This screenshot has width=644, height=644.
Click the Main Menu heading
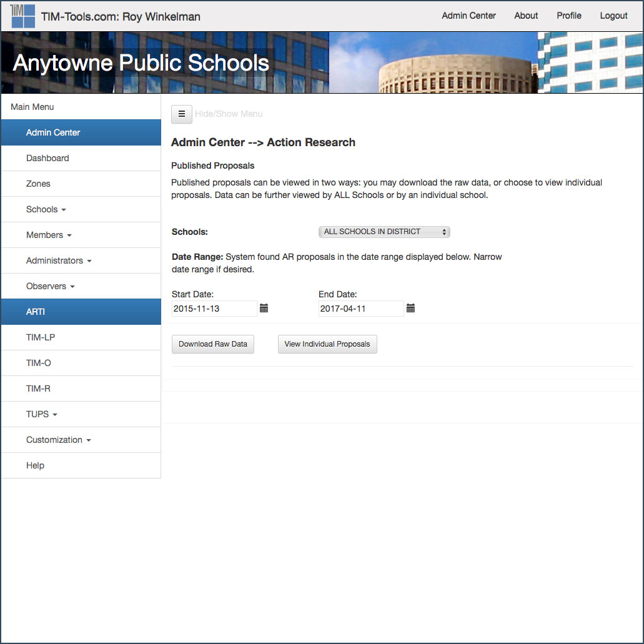(32, 107)
